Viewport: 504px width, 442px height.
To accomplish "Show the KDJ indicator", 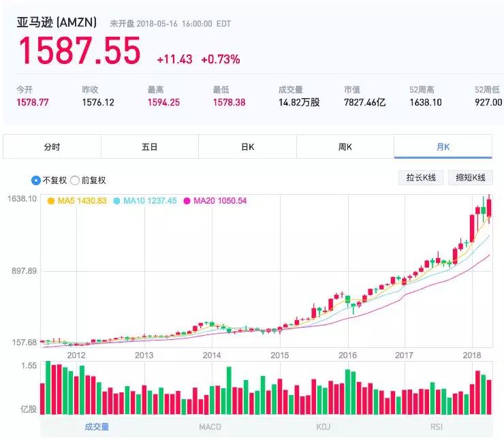I will pos(323,427).
